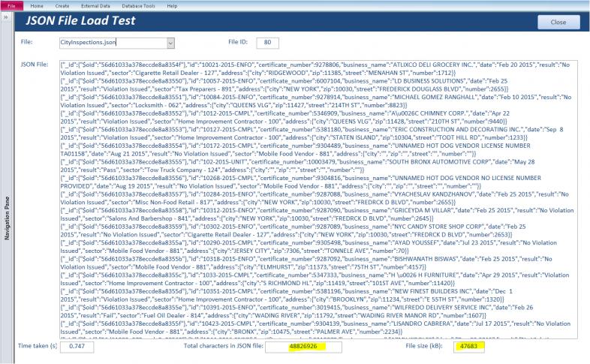Viewport: 590px width, 364px height.
Task: Click the JSON File Load Test title
Action: [x=80, y=21]
